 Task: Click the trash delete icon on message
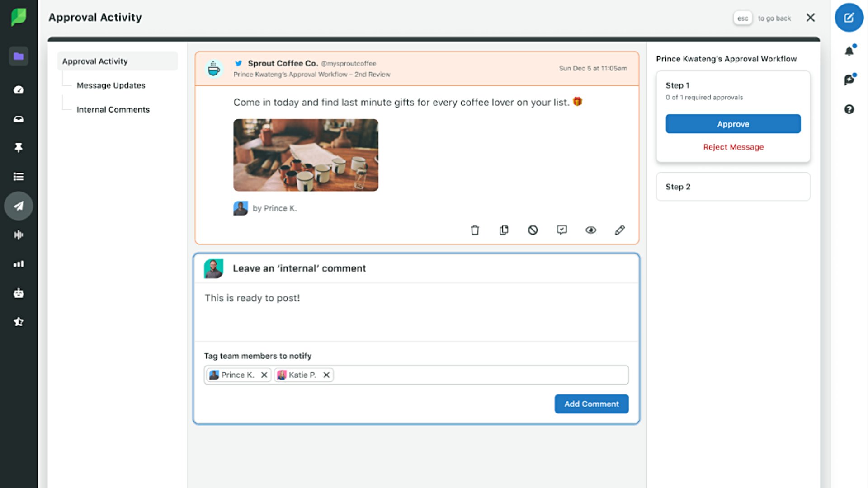(x=475, y=230)
